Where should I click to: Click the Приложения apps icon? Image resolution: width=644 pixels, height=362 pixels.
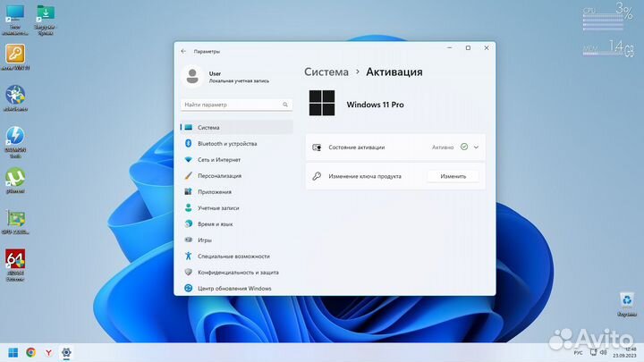(x=188, y=191)
